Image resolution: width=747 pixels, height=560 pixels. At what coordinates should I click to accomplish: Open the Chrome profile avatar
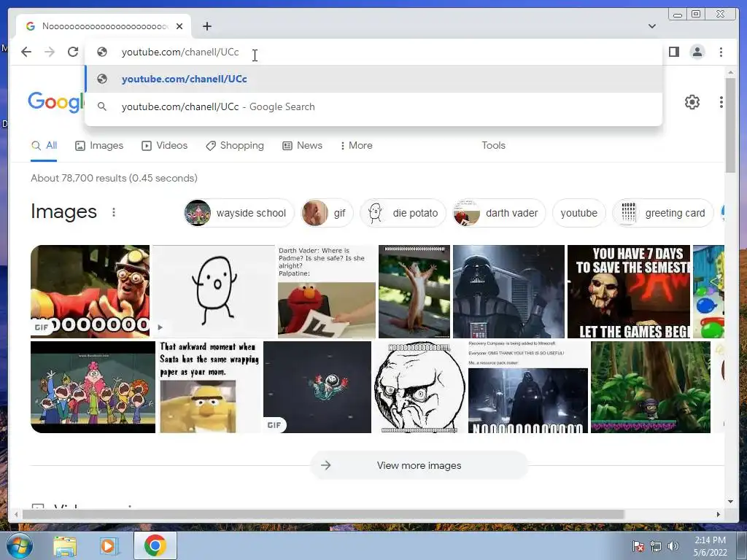point(697,52)
